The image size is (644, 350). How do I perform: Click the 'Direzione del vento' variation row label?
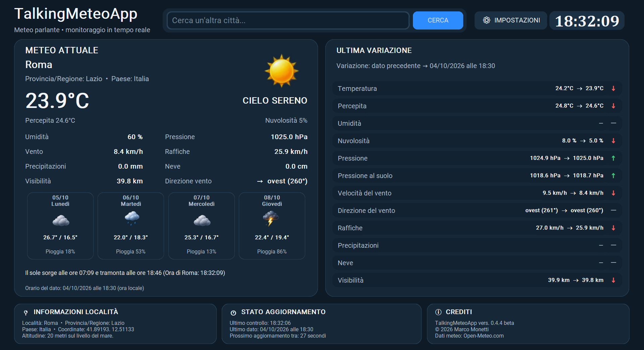[366, 211]
